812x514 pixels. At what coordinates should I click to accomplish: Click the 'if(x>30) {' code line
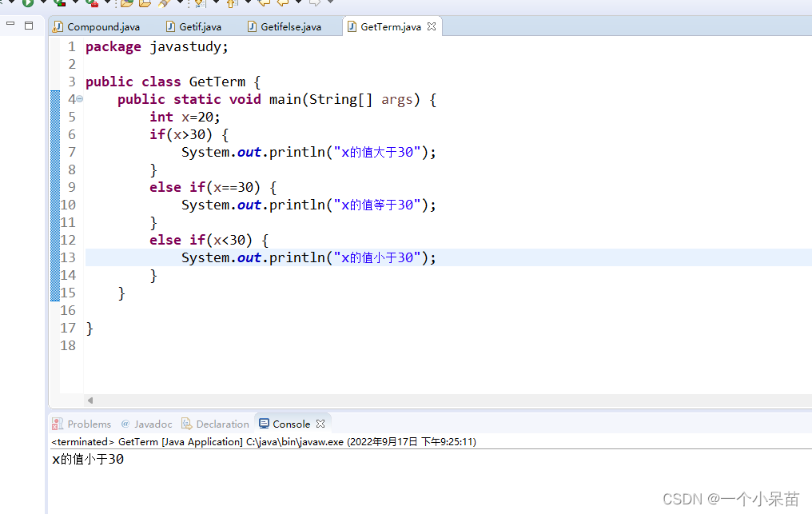pyautogui.click(x=189, y=135)
